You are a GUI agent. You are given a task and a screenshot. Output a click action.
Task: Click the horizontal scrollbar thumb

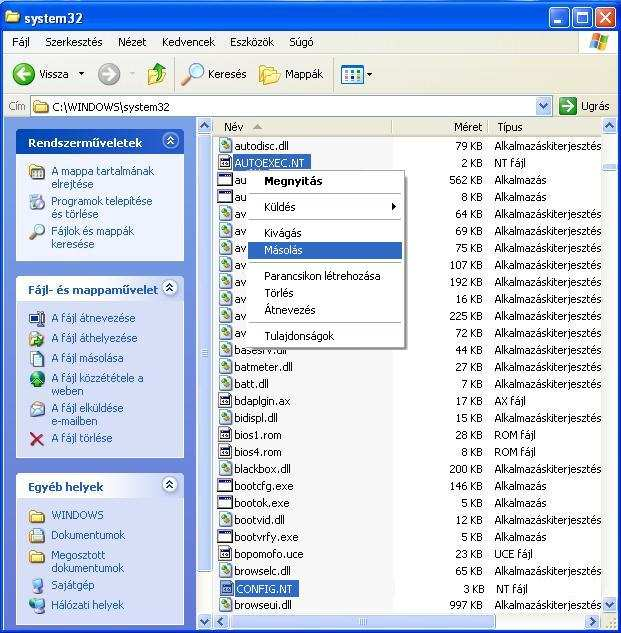click(363, 621)
